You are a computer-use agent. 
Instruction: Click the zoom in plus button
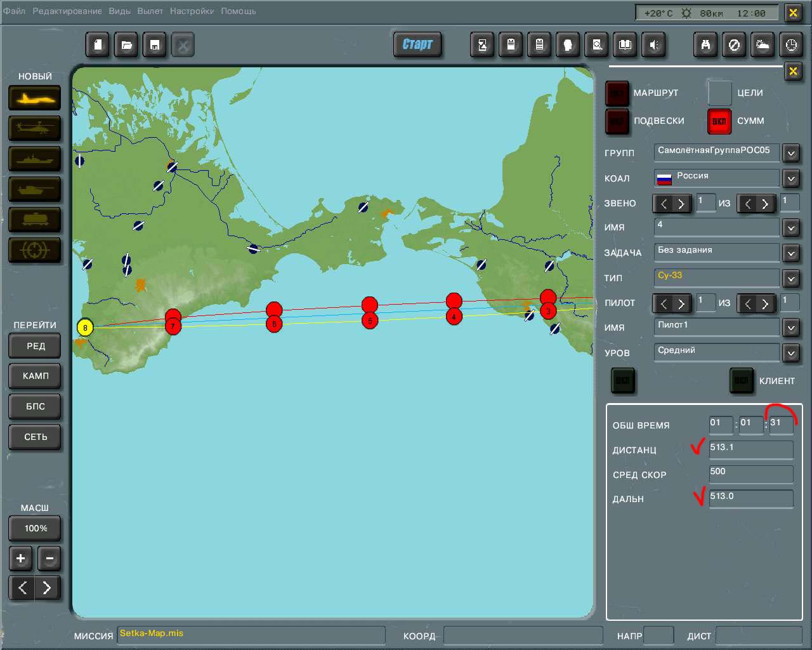pos(21,559)
